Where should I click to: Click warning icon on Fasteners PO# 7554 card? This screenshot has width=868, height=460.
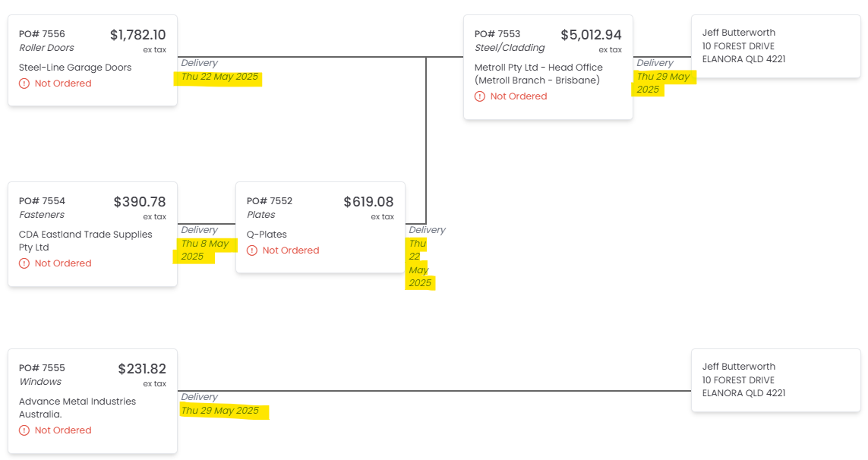pos(24,263)
